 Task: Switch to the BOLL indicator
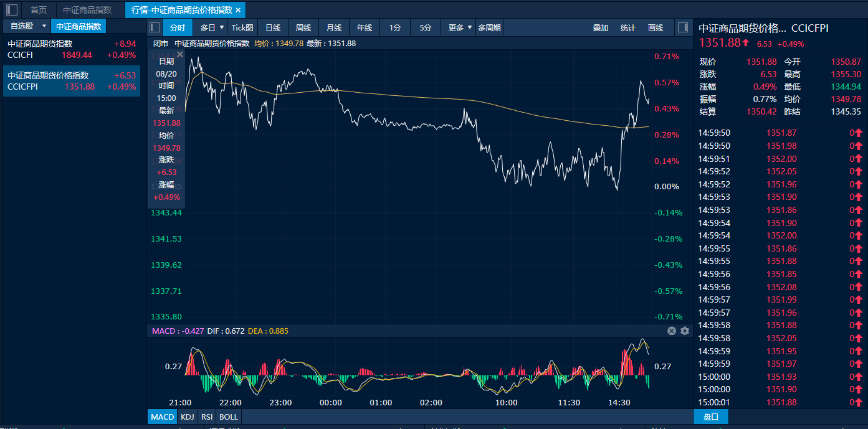tap(229, 417)
